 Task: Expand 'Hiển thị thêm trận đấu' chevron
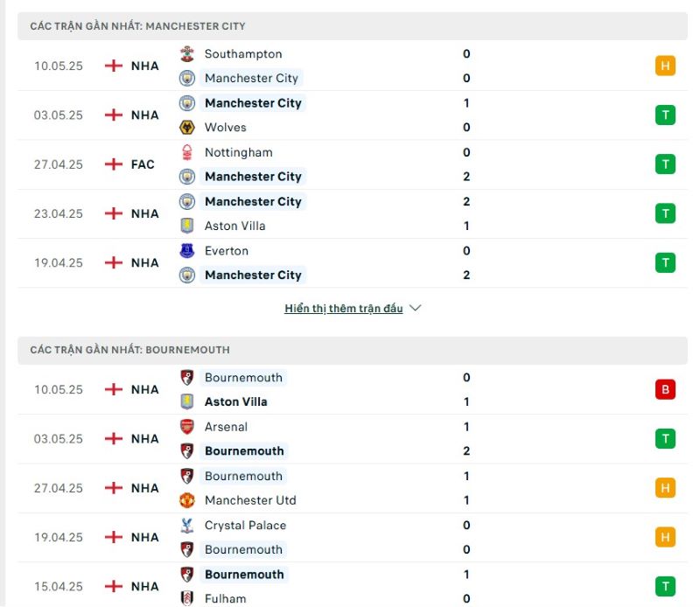pyautogui.click(x=415, y=308)
